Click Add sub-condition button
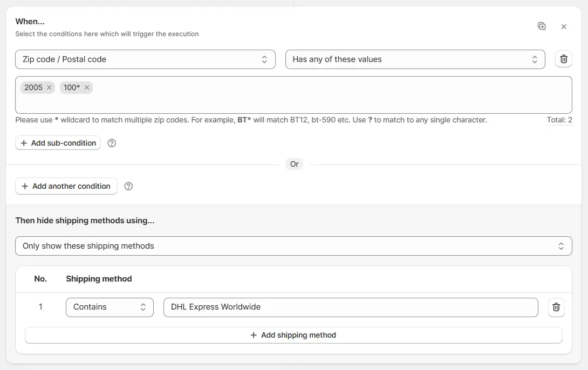The width and height of the screenshot is (588, 370). click(58, 143)
